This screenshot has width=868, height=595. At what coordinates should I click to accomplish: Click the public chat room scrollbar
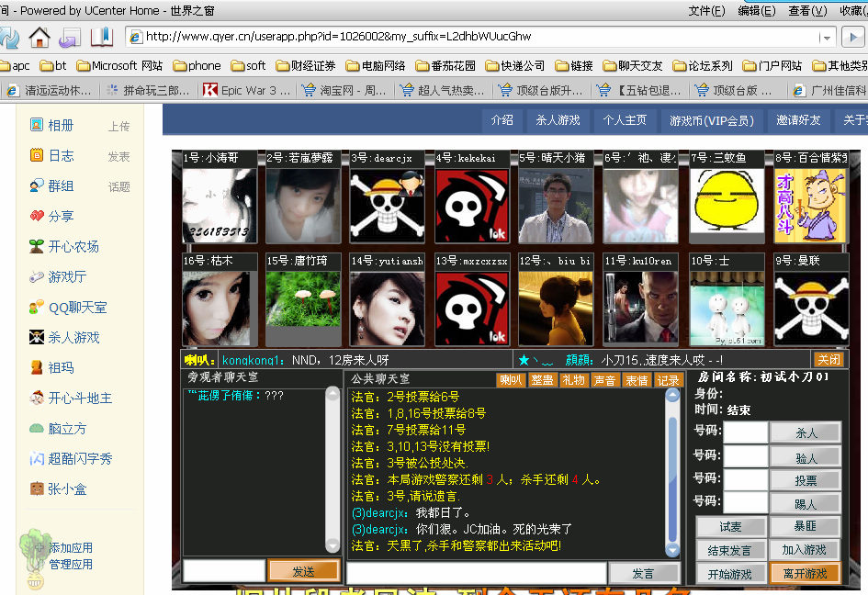click(672, 477)
